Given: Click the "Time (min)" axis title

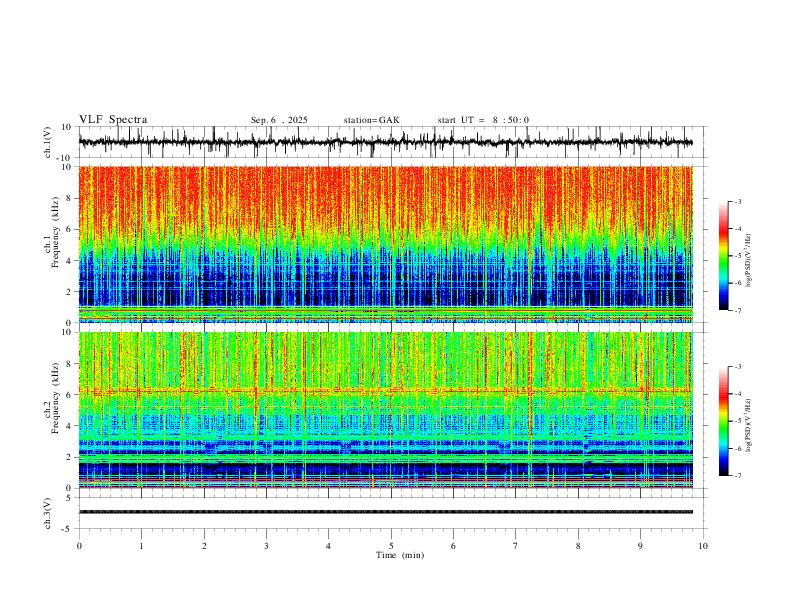Looking at the screenshot, I should [x=400, y=555].
